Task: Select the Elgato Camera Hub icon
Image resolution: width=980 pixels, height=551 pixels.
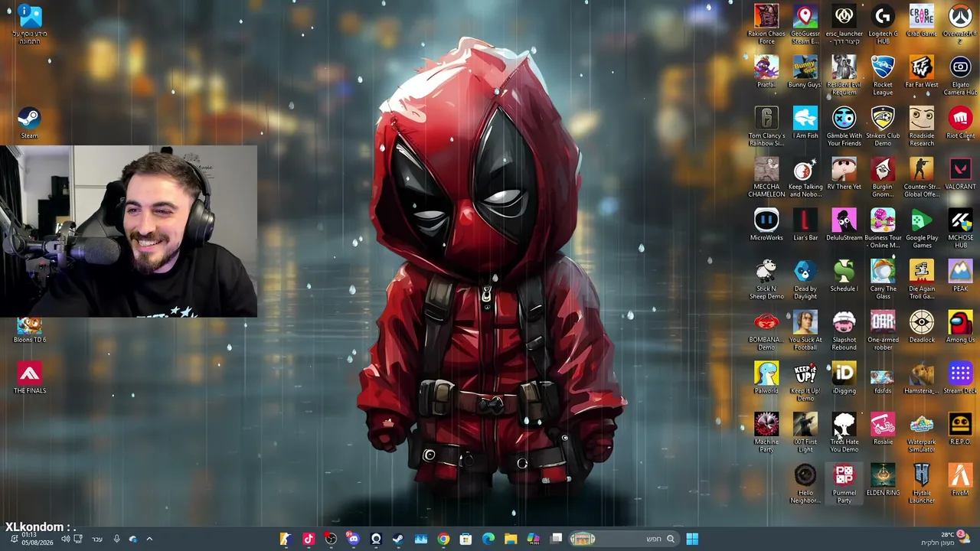Action: click(x=960, y=76)
